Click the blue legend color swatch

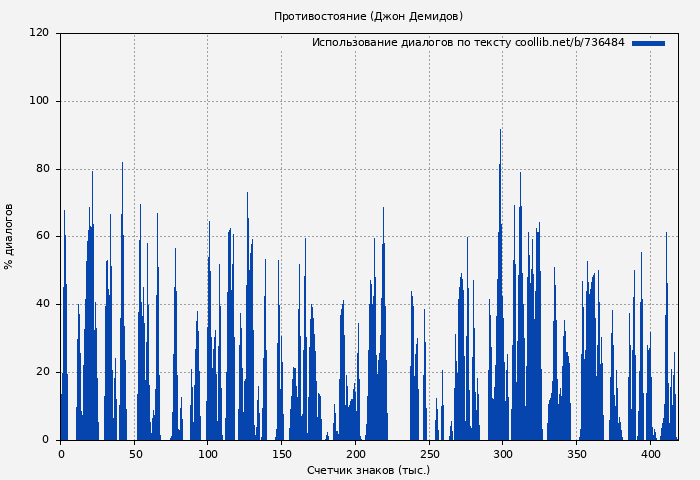pos(648,43)
